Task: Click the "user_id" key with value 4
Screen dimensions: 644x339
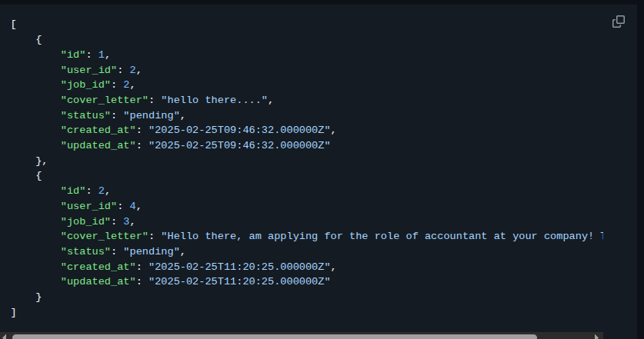Action: 89,206
